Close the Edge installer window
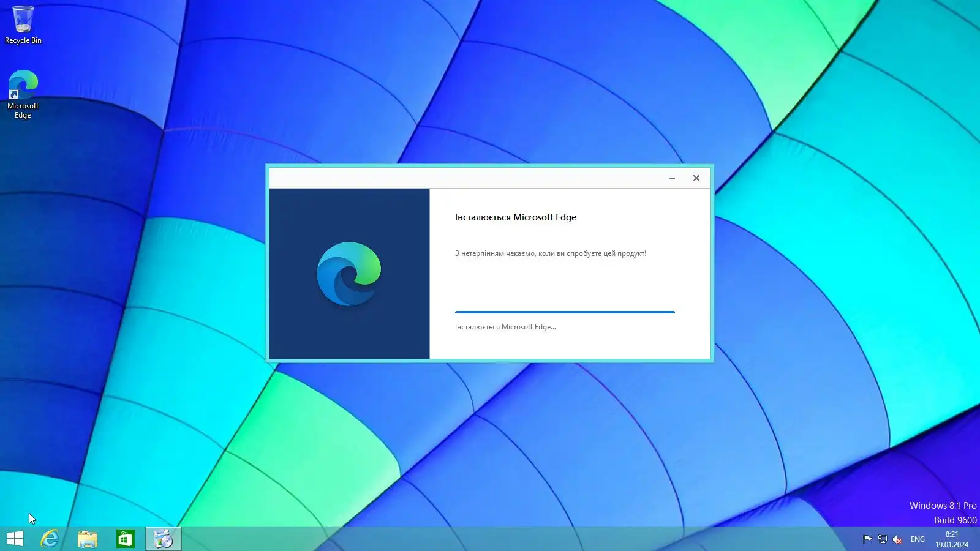The width and height of the screenshot is (980, 551). tap(696, 178)
